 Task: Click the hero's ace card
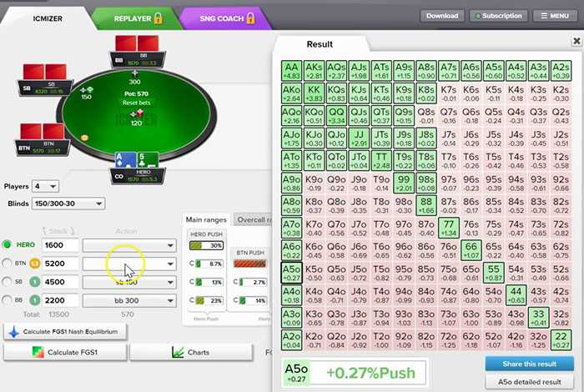[x=125, y=160]
